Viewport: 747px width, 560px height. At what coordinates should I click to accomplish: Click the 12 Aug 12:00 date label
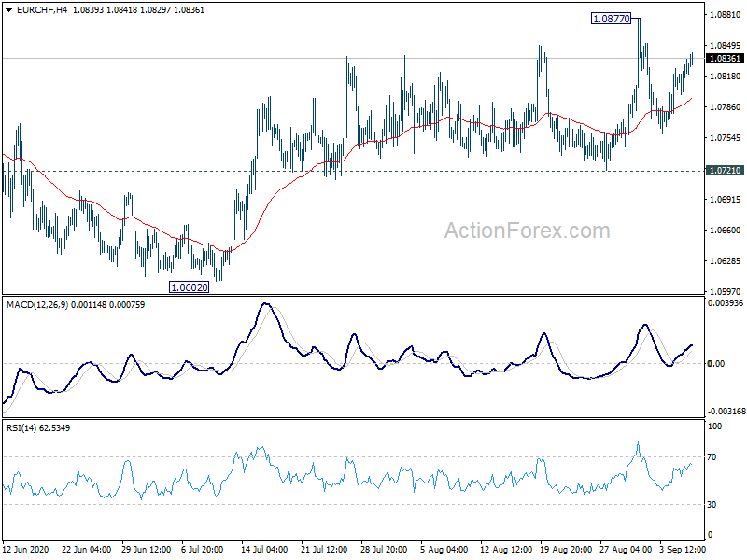505,549
